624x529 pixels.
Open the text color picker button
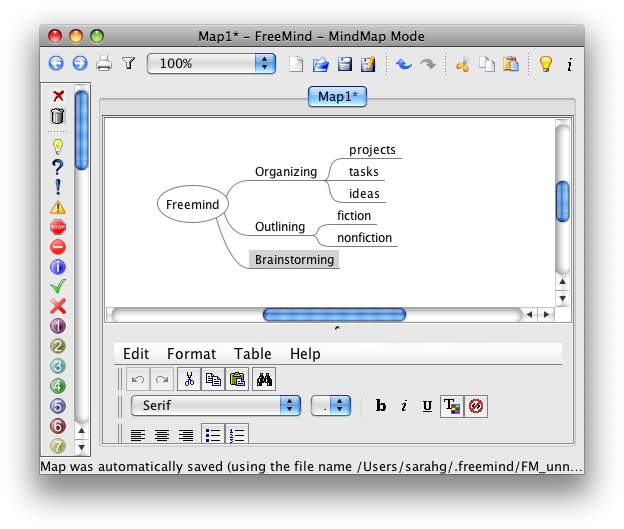coord(452,406)
